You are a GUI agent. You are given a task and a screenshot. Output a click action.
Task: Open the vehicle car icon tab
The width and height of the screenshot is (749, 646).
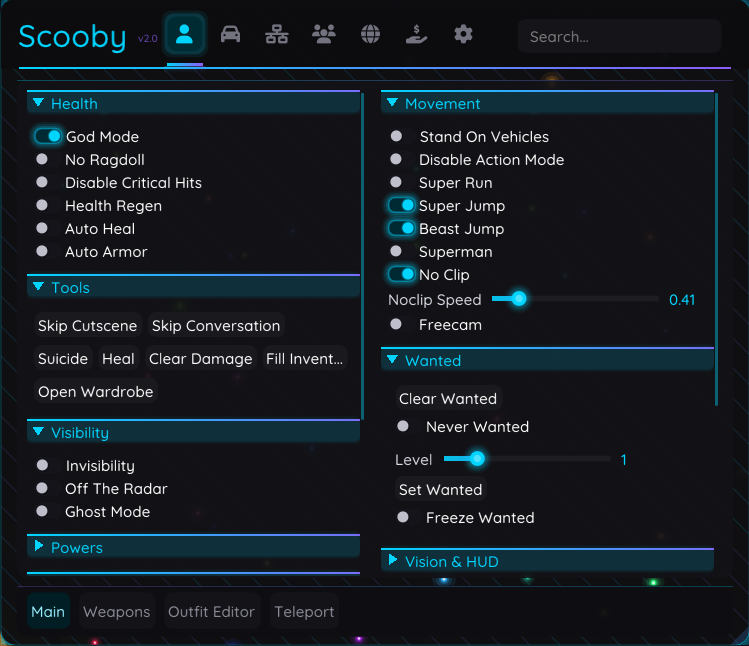coord(230,35)
